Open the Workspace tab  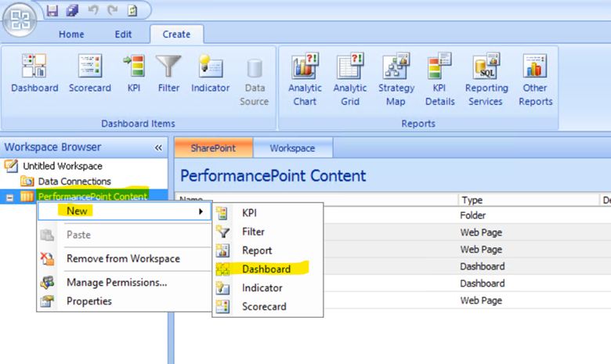pos(293,148)
